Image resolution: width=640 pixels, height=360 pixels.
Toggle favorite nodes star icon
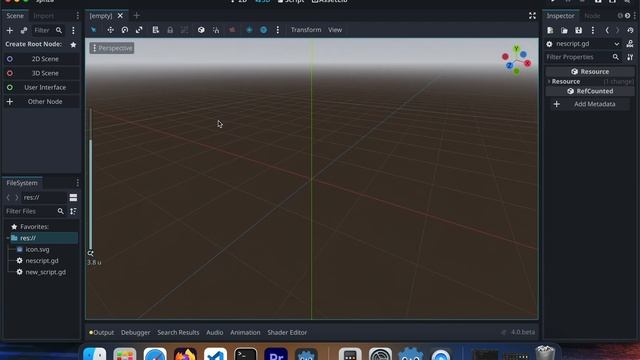(73, 44)
